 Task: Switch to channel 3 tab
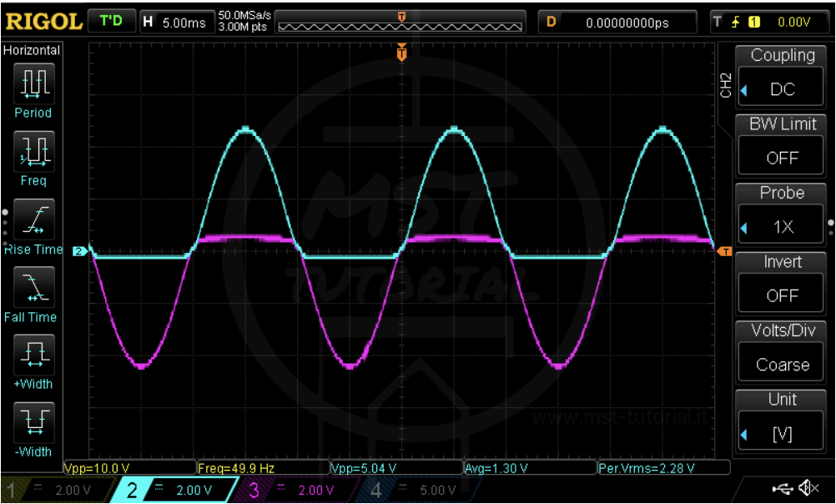[292, 490]
